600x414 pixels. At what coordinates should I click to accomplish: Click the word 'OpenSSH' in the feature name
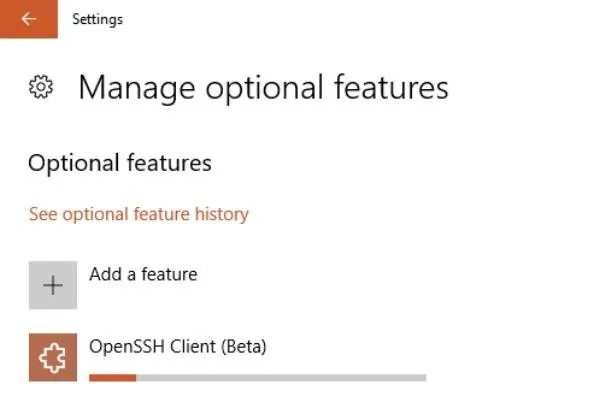(127, 347)
